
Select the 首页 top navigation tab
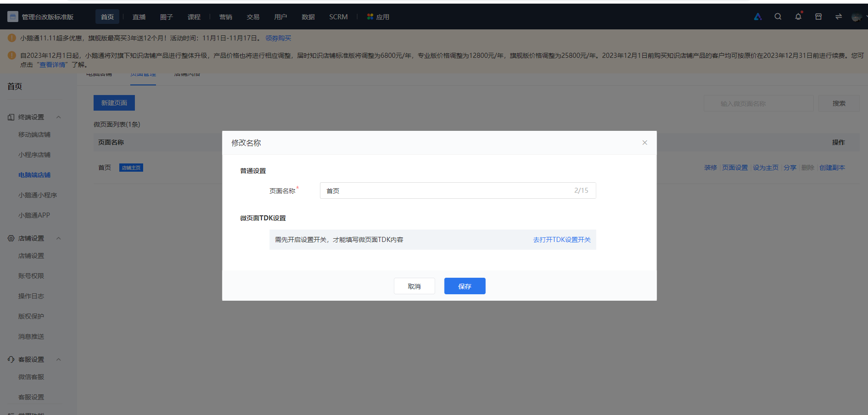pos(107,17)
